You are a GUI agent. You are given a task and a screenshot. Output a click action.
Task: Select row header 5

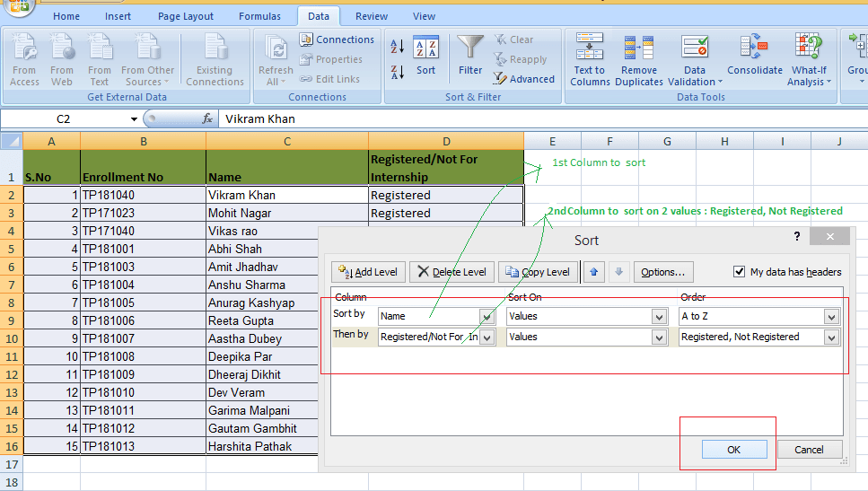[11, 250]
